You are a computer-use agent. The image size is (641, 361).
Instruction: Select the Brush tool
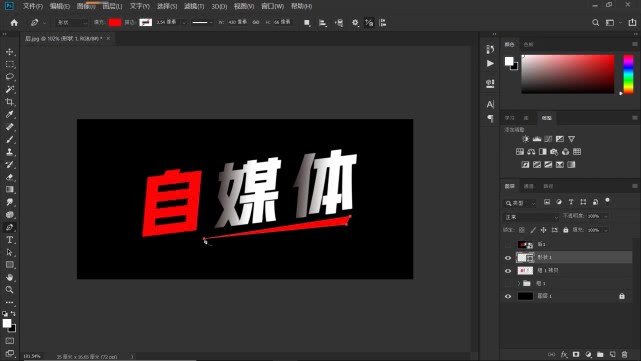[10, 139]
